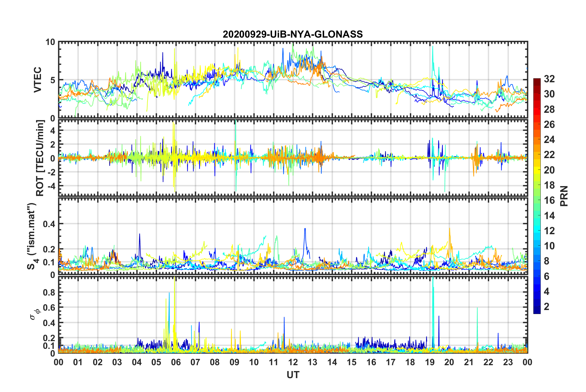
Task: Click x-axis tick label 09
Action: coord(234,362)
